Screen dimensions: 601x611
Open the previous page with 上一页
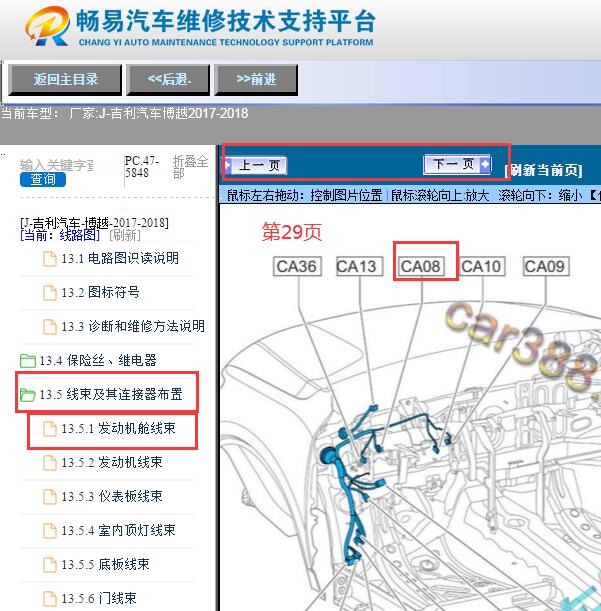tap(256, 165)
